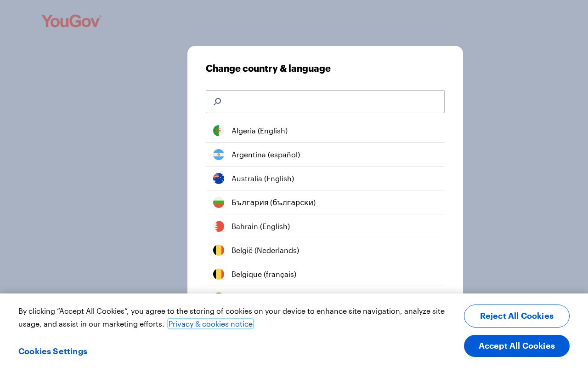Click the België (Nederlands) flag icon
The height and width of the screenshot is (368, 588).
pos(219,250)
